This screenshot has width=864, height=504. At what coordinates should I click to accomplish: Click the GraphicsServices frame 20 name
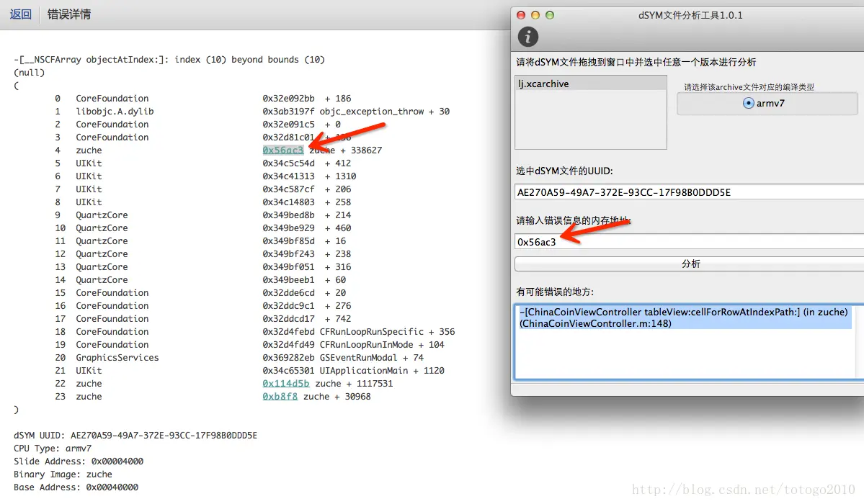117,358
